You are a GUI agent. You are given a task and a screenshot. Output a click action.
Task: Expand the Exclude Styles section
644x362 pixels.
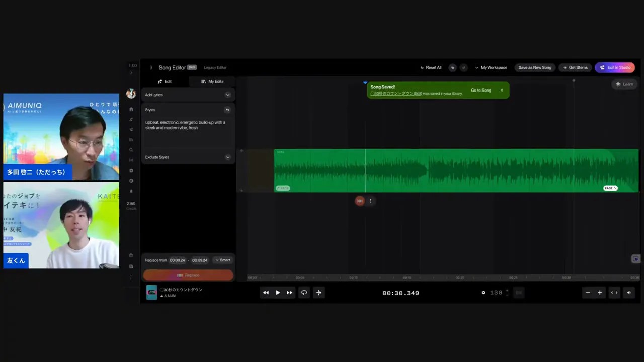(x=227, y=157)
